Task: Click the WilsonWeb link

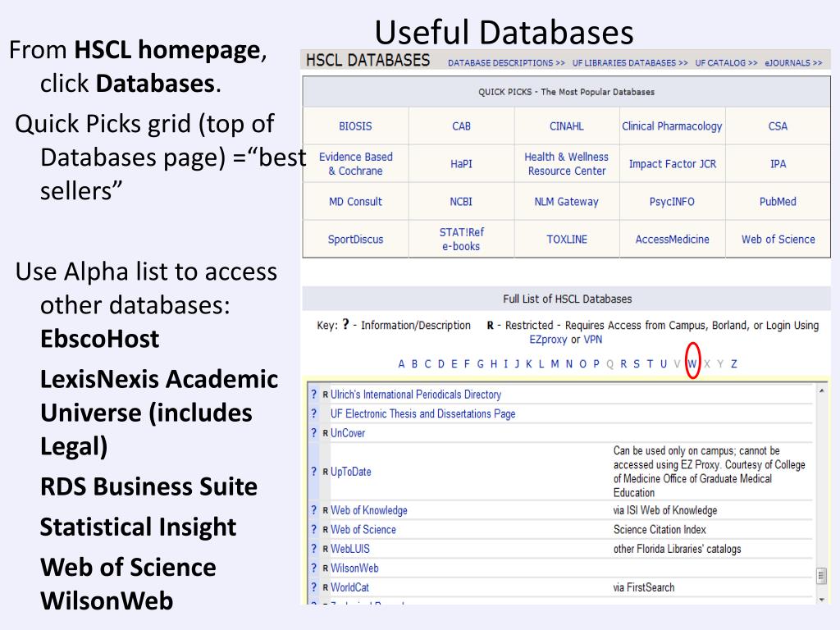Action: pos(354,568)
